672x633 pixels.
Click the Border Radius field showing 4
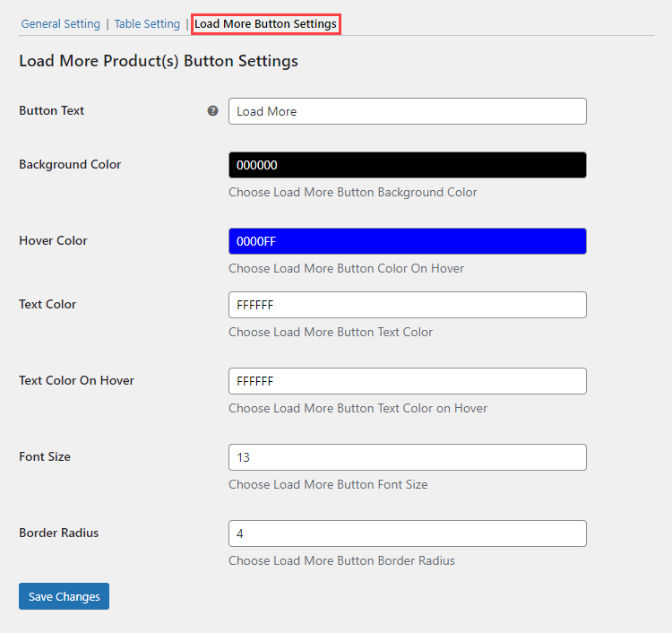(x=407, y=533)
